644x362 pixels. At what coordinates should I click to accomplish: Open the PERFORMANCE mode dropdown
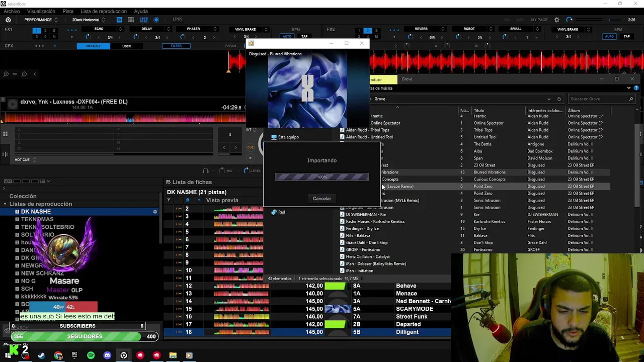coord(41,20)
